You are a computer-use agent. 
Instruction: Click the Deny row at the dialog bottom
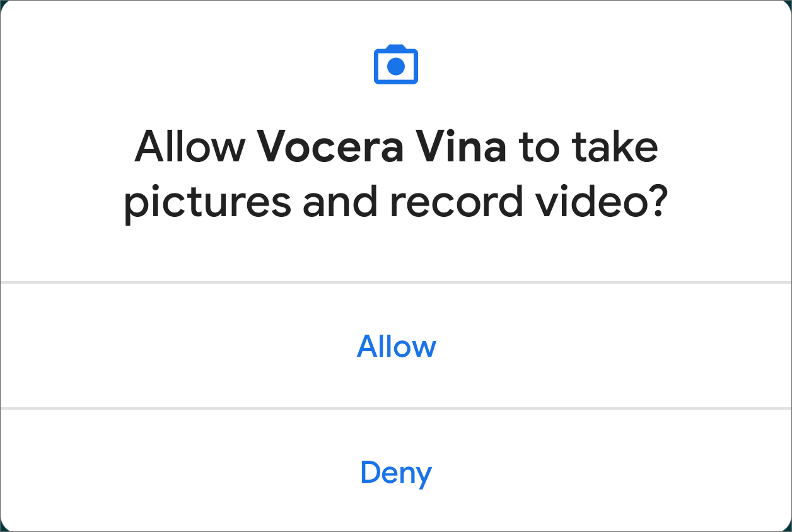396,472
